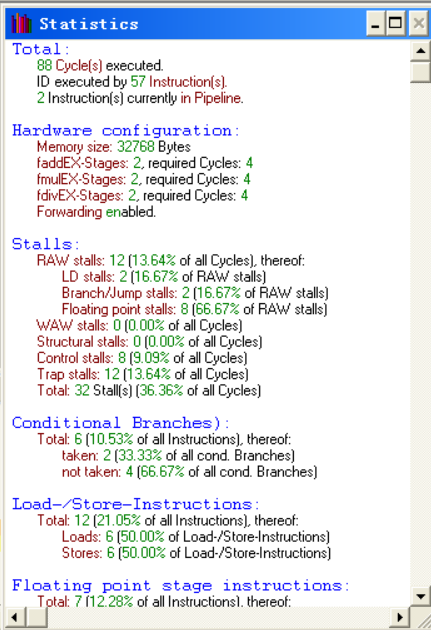Maximize the Statistics window
Screen dimensions: 431x630
click(396, 23)
